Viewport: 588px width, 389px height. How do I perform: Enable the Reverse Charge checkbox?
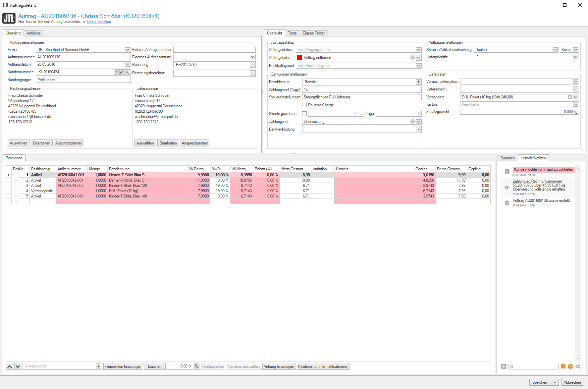pos(304,105)
